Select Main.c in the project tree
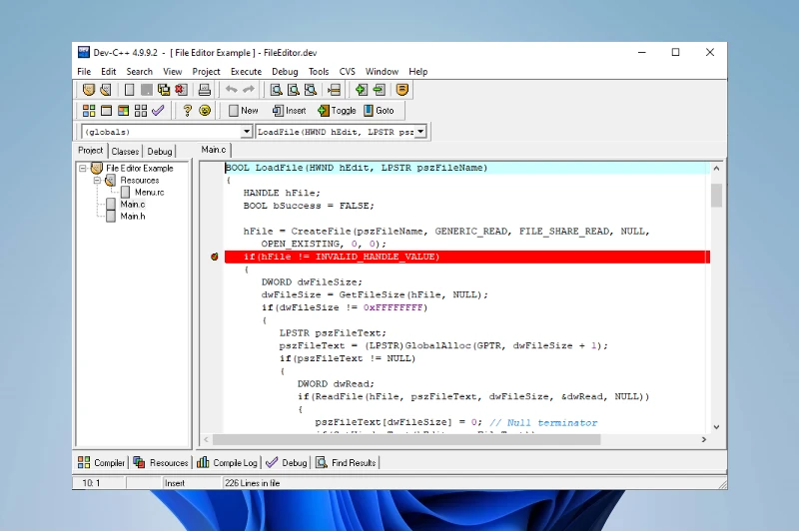Screen dimensions: 799x532 pyautogui.click(x=133, y=205)
